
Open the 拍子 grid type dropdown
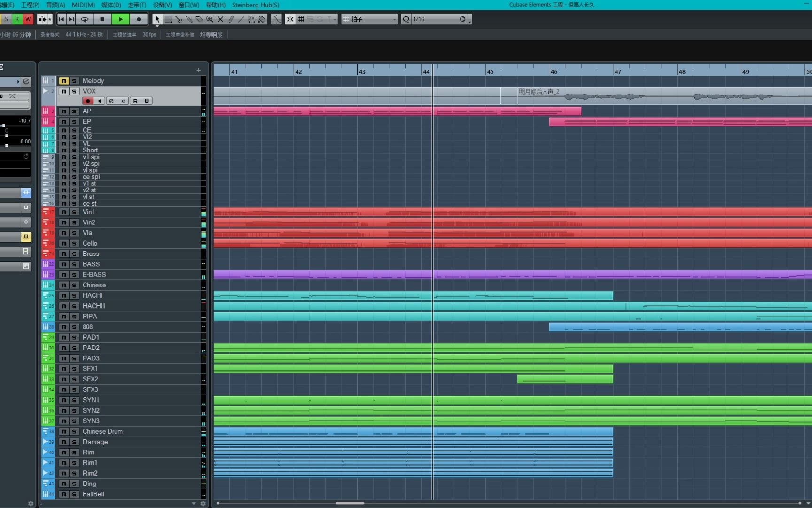tap(369, 19)
